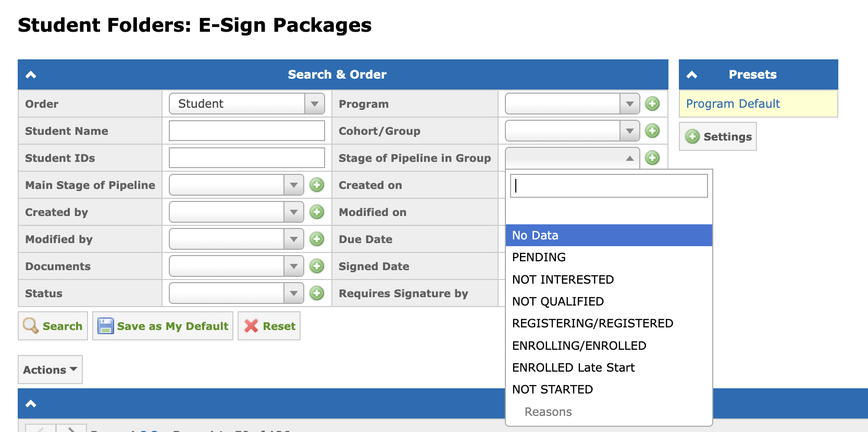
Task: Click the green plus icon beside Created by
Action: [317, 212]
